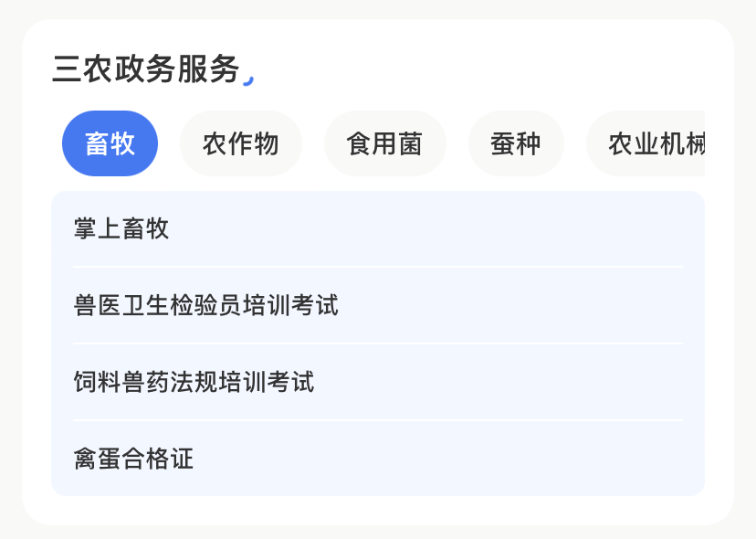
Task: Tap the grey 食用菌 pill button
Action: pyautogui.click(x=384, y=143)
